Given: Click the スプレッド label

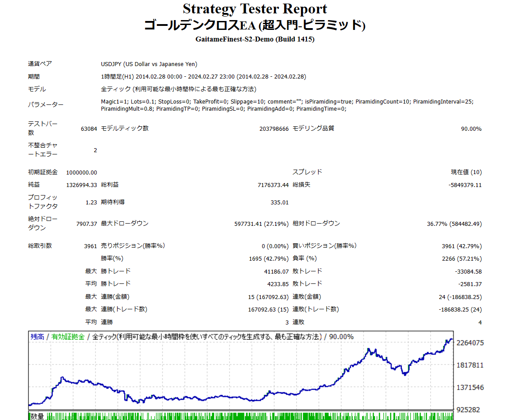Looking at the screenshot, I should (307, 172).
